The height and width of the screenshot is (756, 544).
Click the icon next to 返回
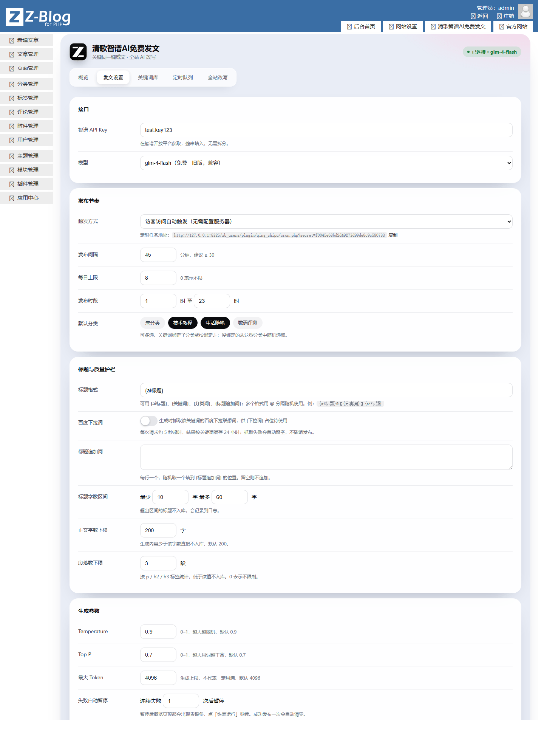[473, 16]
